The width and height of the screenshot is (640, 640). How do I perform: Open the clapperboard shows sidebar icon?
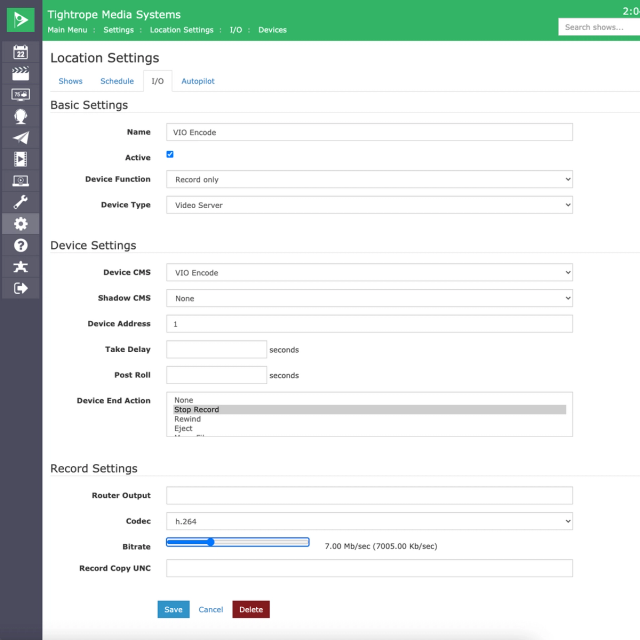tap(20, 73)
